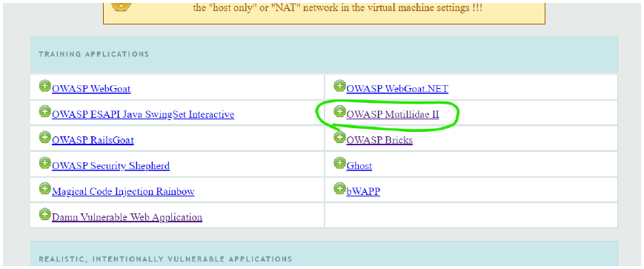644x269 pixels.
Task: Expand plus icon next to OWASP ESAPI SwingSet
Action: point(44,112)
